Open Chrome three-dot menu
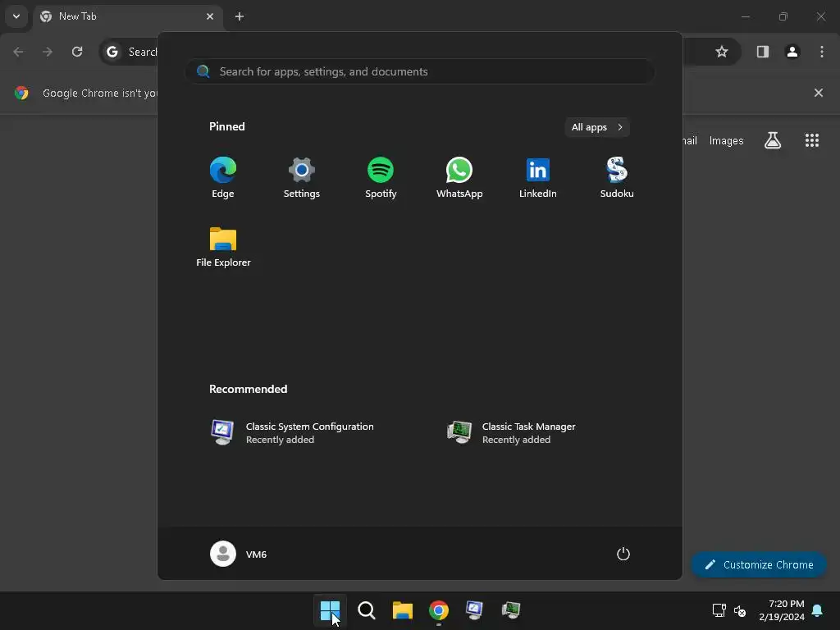 click(x=822, y=52)
